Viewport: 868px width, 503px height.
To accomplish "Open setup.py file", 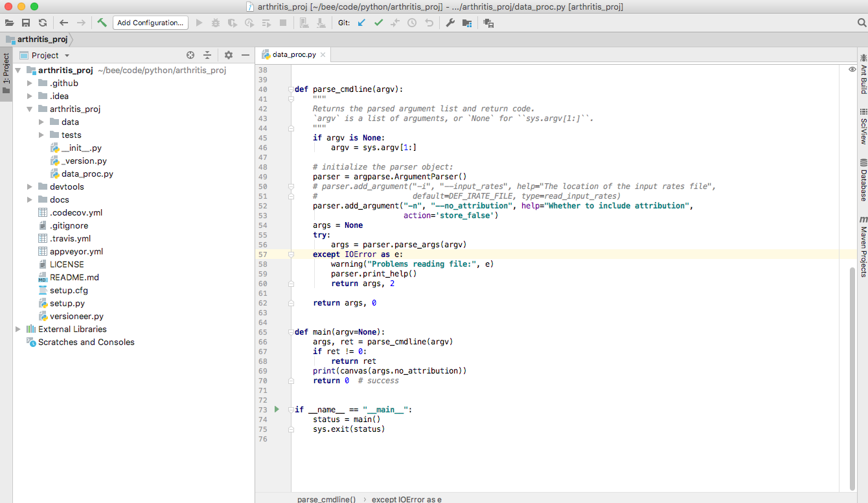I will 61,303.
